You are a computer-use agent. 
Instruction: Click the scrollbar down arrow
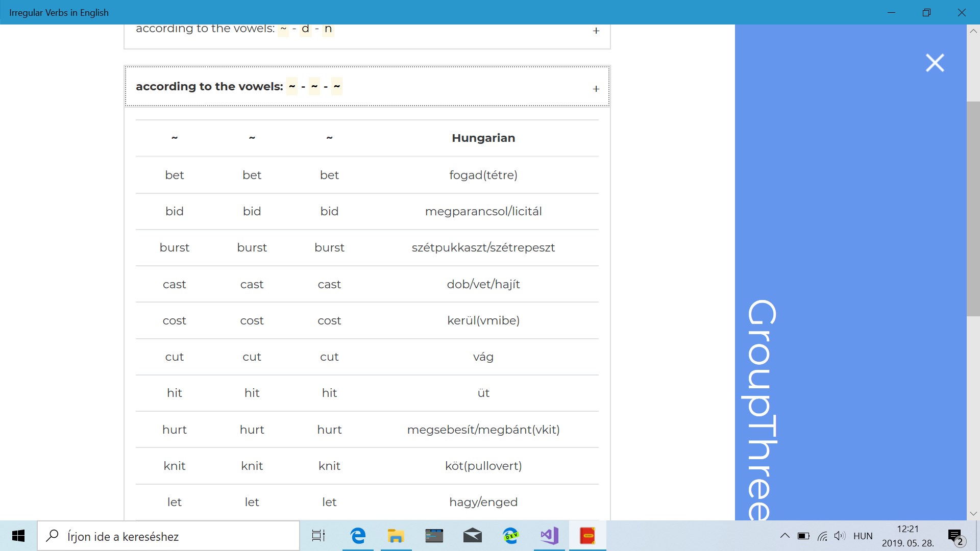(973, 513)
